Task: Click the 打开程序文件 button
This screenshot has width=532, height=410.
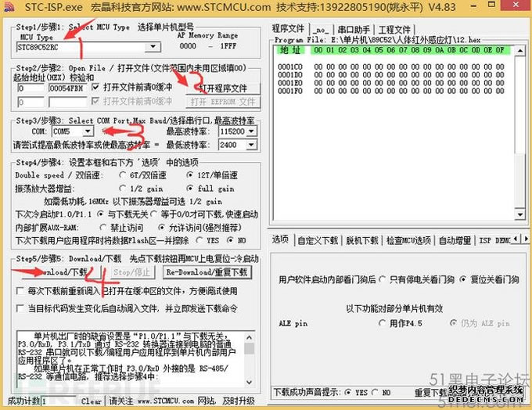Action: 222,88
